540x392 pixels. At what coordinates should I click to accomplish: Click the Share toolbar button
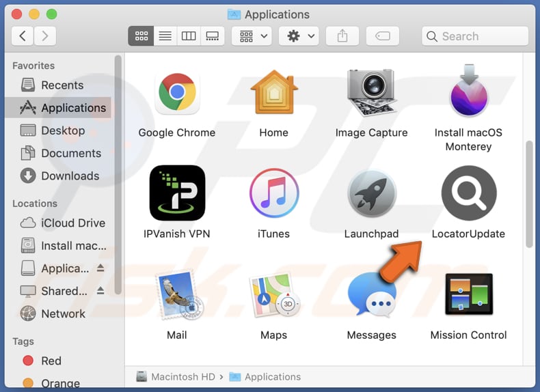click(342, 36)
